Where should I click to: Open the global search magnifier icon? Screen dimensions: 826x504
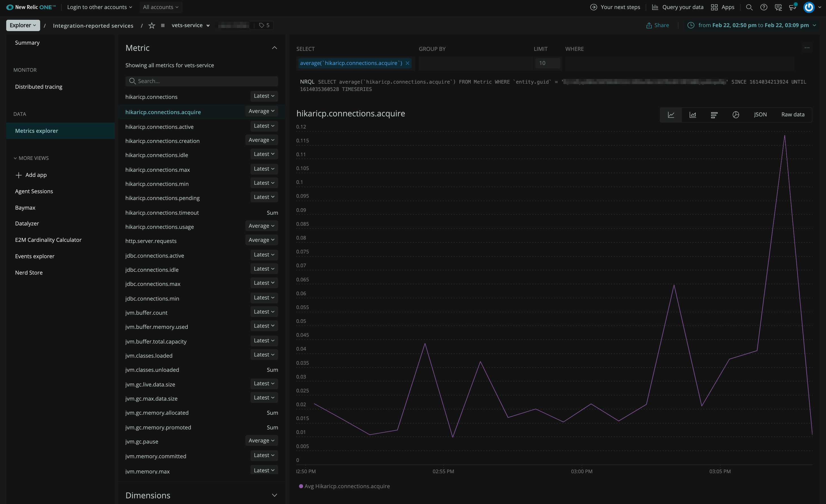coord(749,7)
